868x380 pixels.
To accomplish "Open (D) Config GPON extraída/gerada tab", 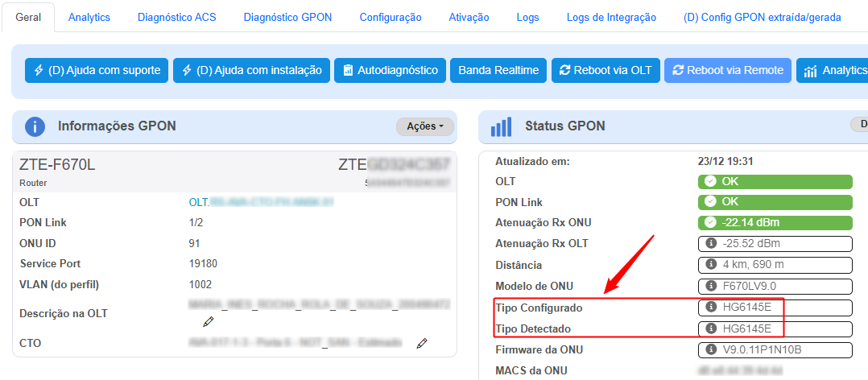I will coord(763,17).
